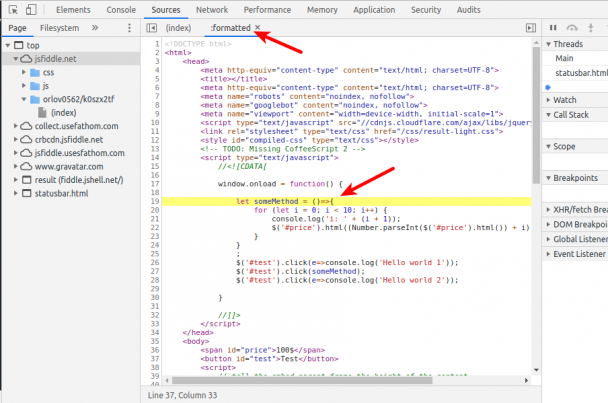Expand the js folder
This screenshot has width=608, height=403.
click(x=24, y=85)
